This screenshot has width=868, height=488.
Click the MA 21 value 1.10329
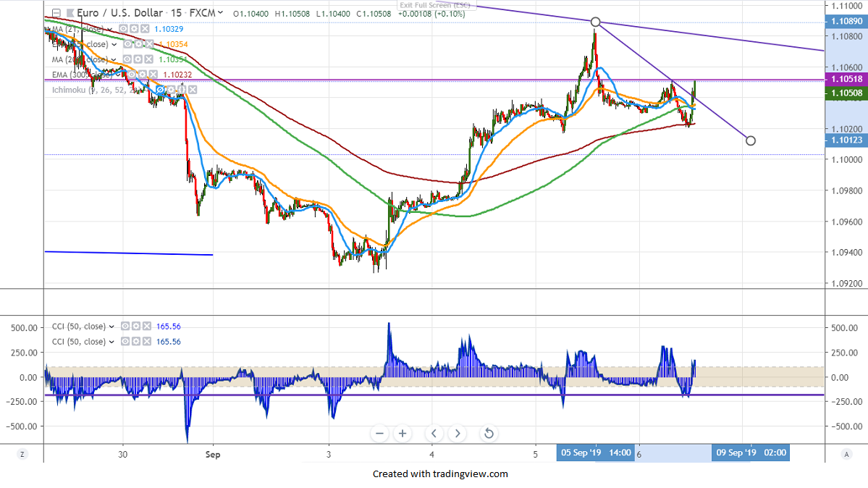pyautogui.click(x=169, y=30)
